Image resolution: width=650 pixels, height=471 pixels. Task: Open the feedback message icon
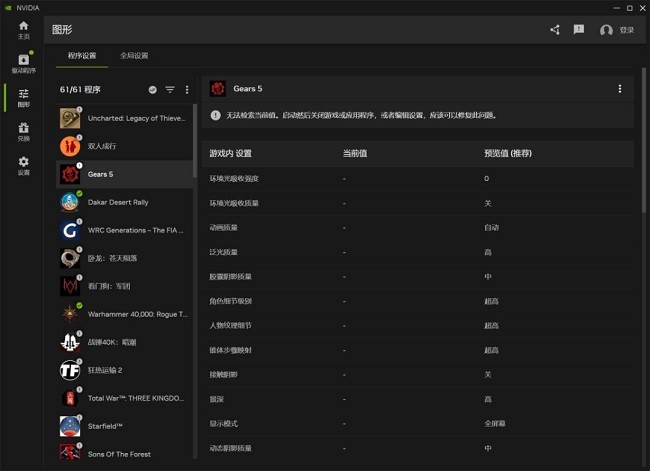(579, 30)
